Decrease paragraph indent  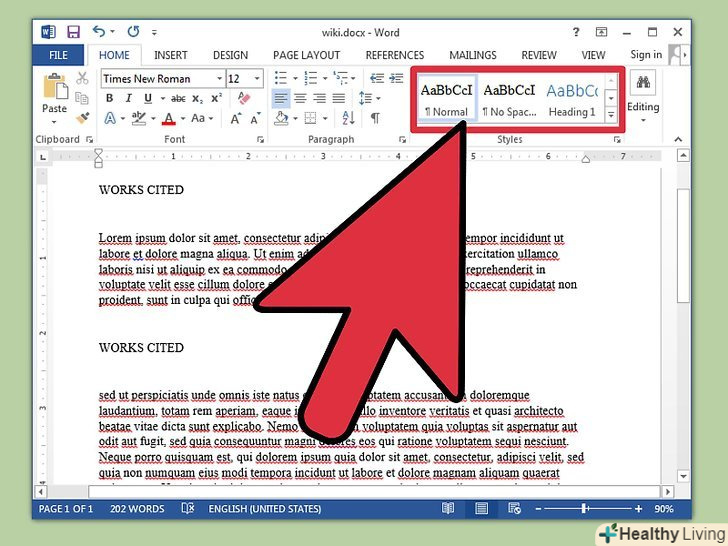pyautogui.click(x=377, y=78)
